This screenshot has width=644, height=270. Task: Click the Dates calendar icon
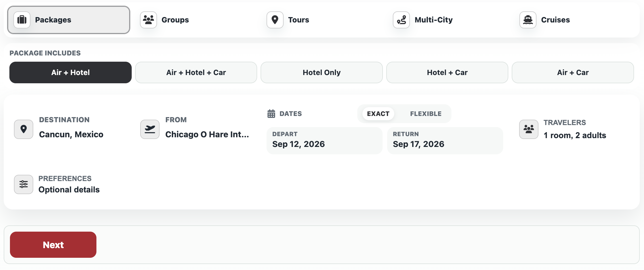271,114
